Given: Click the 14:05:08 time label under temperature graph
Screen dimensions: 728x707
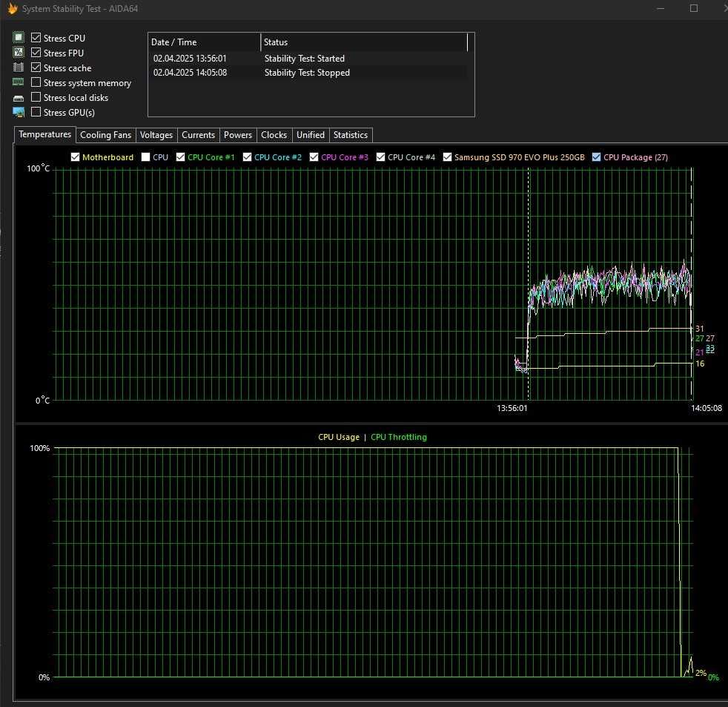Looking at the screenshot, I should [x=707, y=408].
